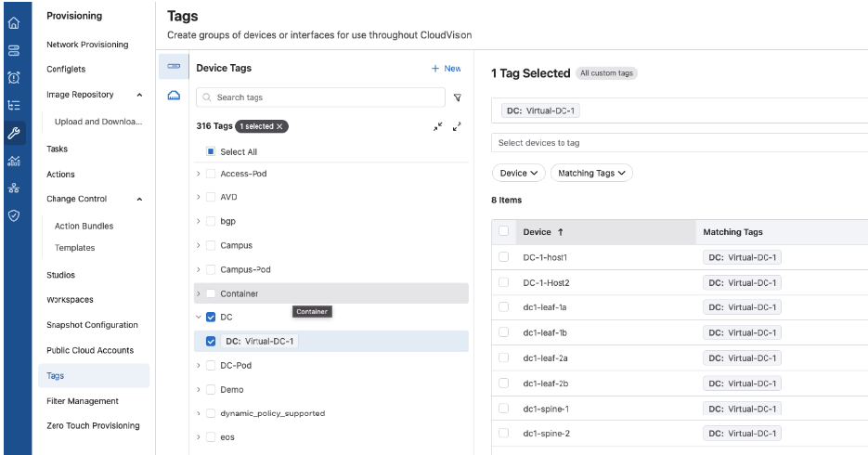
Task: Open Upload and Download submenu item
Action: 98,122
